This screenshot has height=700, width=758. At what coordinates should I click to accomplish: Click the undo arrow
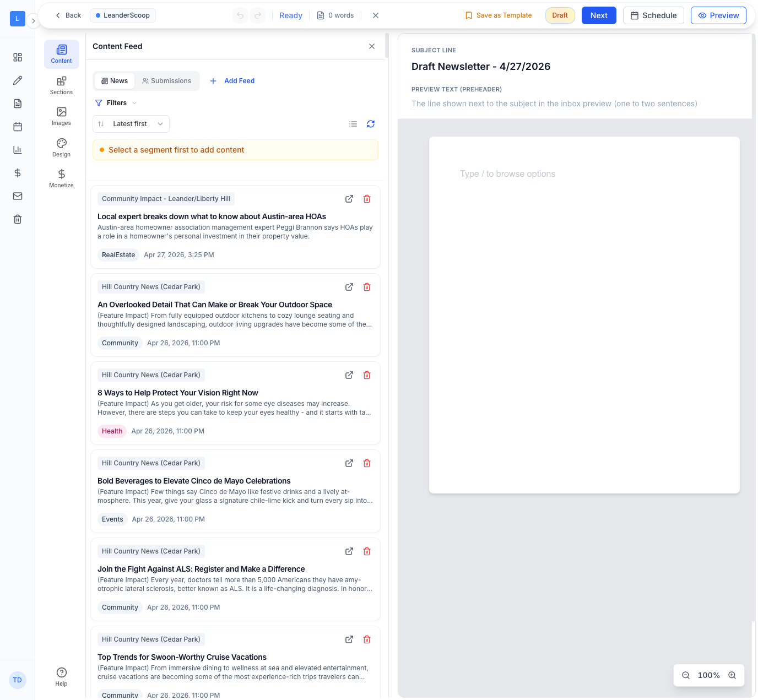[x=240, y=15]
